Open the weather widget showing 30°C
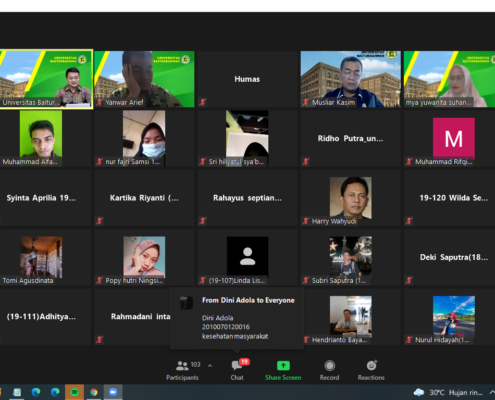The height and width of the screenshot is (400, 495). [448, 392]
